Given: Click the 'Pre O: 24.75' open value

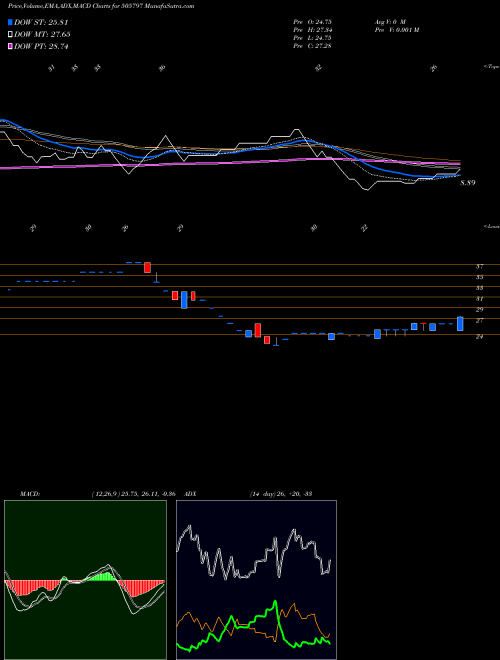Looking at the screenshot, I should [x=312, y=21].
